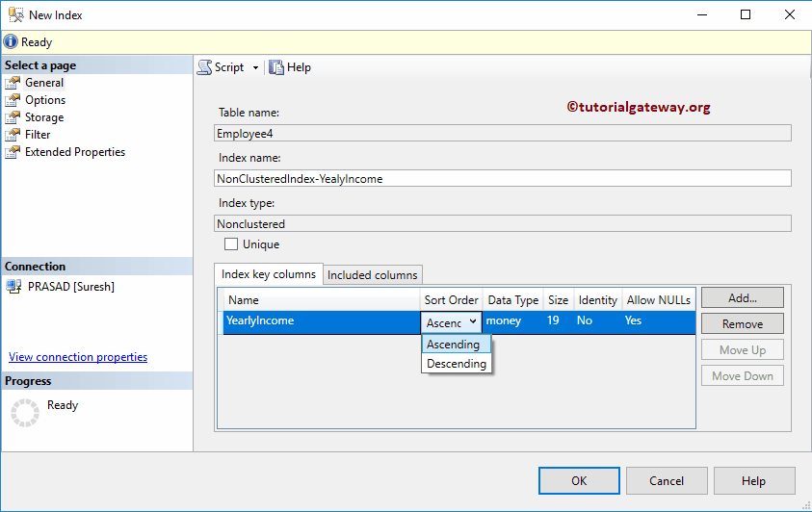Click the Filter page icon
The height and width of the screenshot is (512, 812).
click(x=13, y=135)
